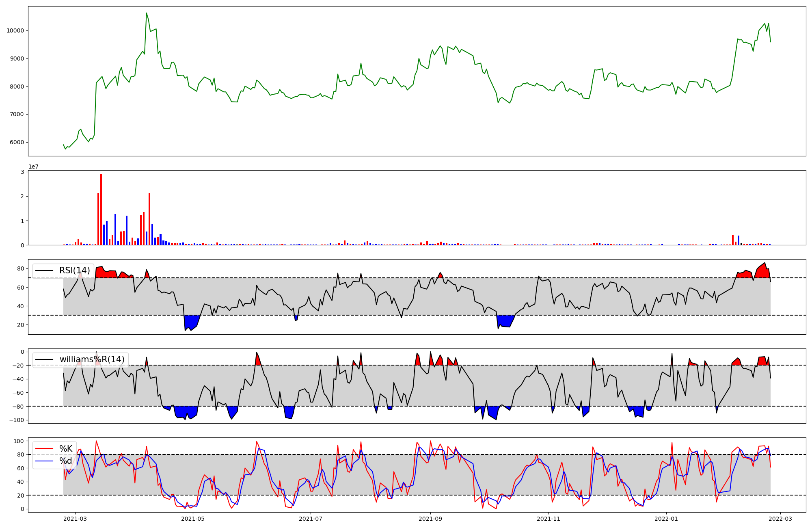
Task: Click the red %K legend entry
Action: [66, 449]
